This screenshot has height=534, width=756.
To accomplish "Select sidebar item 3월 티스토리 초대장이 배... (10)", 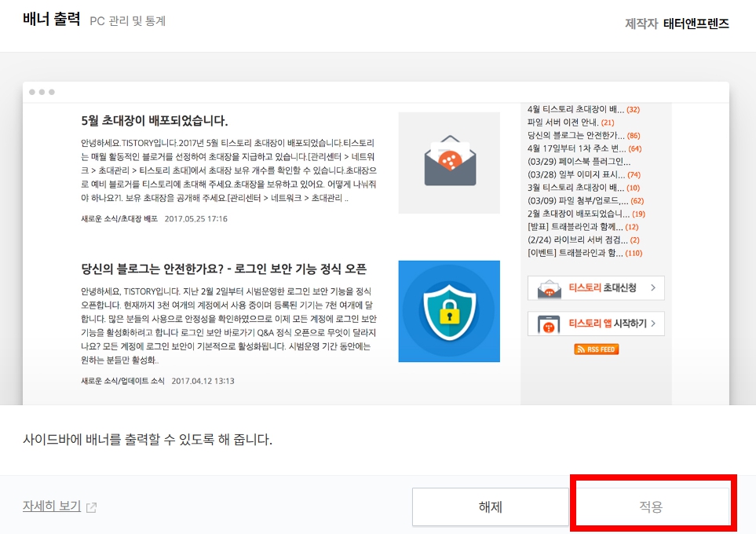I will coord(583,188).
